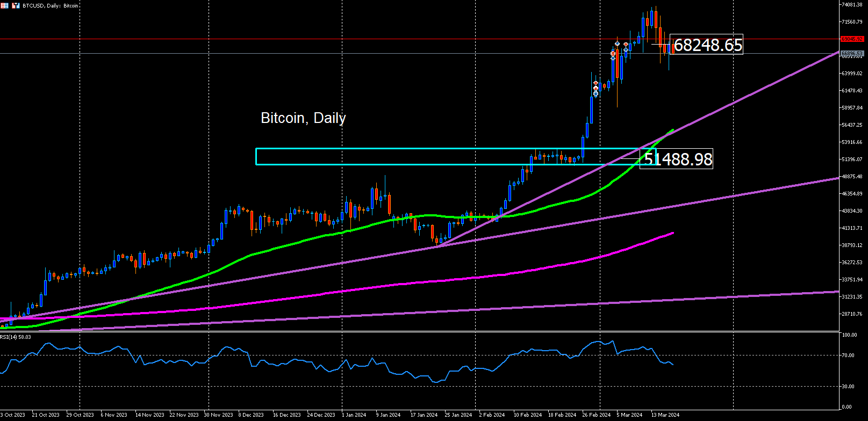Click the RSI 100.00 scale label
This screenshot has height=421, width=868.
pyautogui.click(x=849, y=335)
